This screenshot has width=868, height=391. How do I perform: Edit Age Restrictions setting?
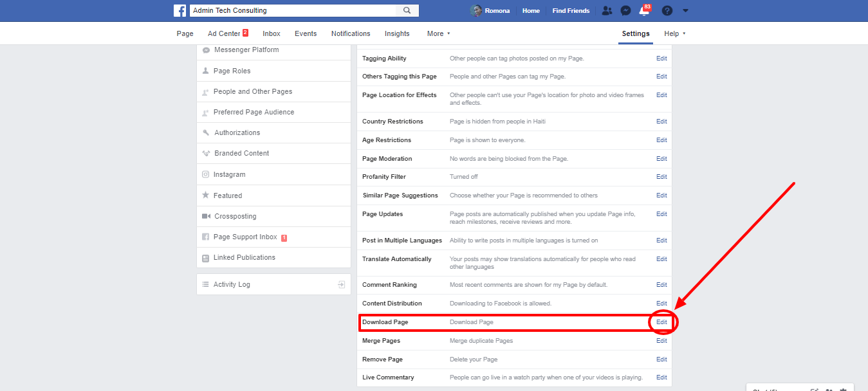click(x=661, y=140)
